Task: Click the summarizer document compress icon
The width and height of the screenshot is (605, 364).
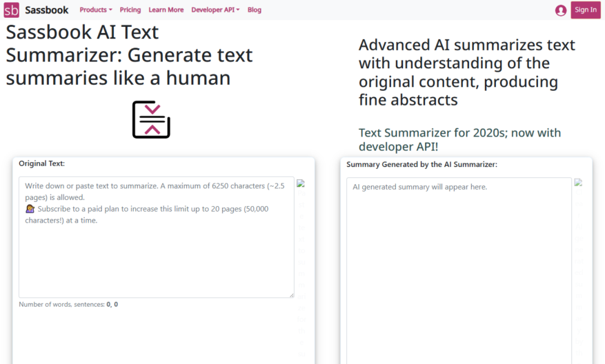Action: [151, 119]
